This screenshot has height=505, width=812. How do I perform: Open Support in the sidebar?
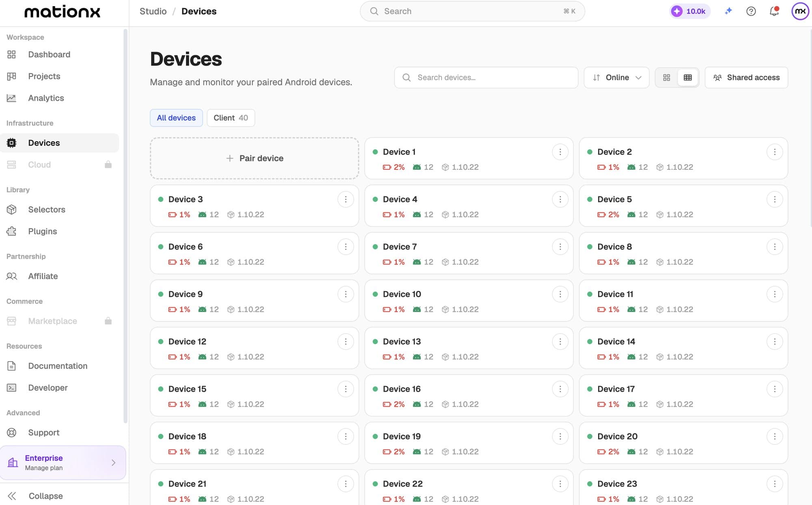[60, 433]
